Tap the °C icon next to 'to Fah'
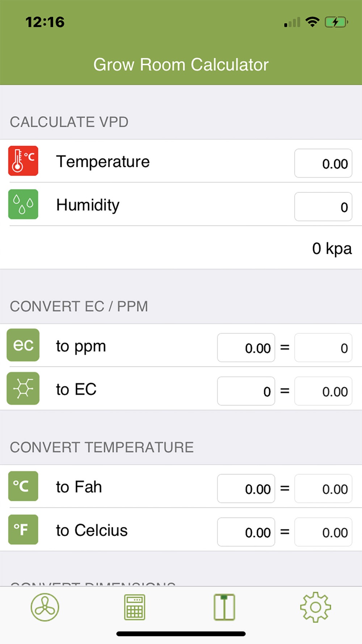362x644 pixels. pos(23,486)
